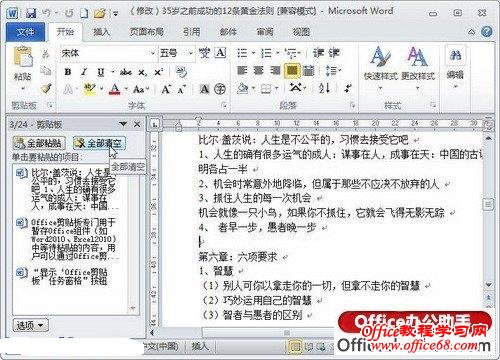The height and width of the screenshot is (360, 500).
Task: Toggle Italic formatting
Action: point(84,72)
